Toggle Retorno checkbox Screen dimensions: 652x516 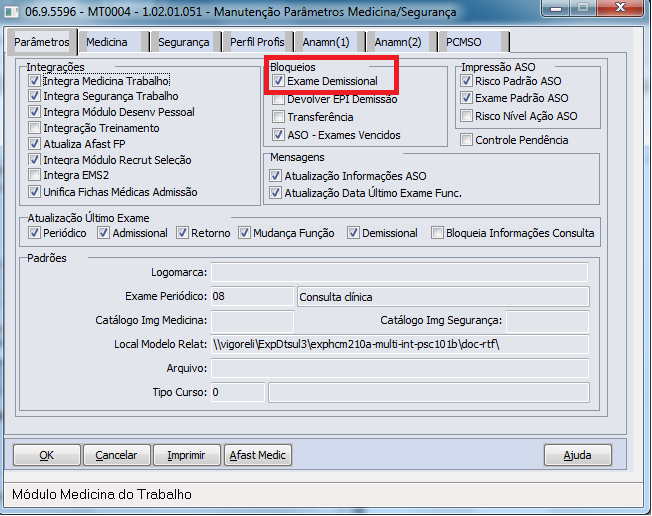[182, 233]
